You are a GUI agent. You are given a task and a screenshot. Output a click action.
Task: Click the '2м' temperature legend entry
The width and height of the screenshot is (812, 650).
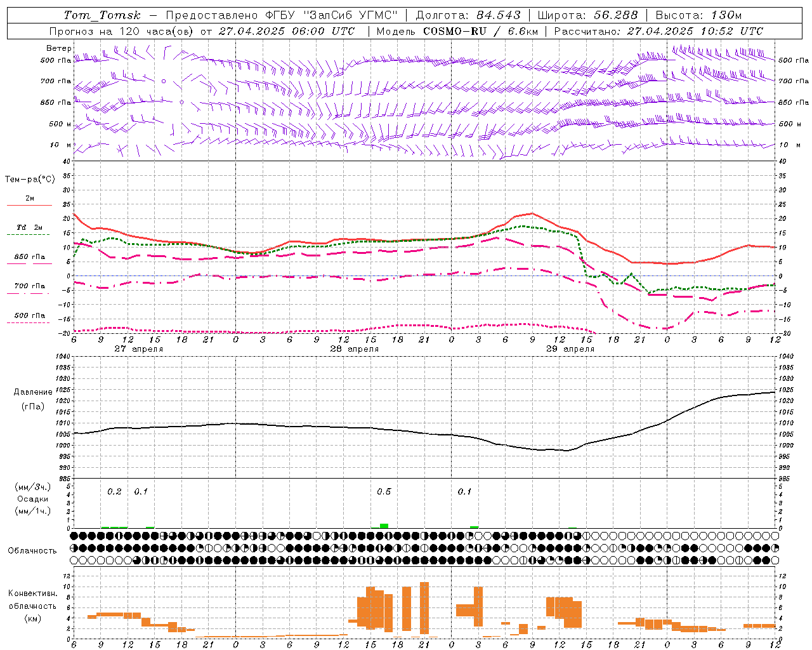[30, 199]
